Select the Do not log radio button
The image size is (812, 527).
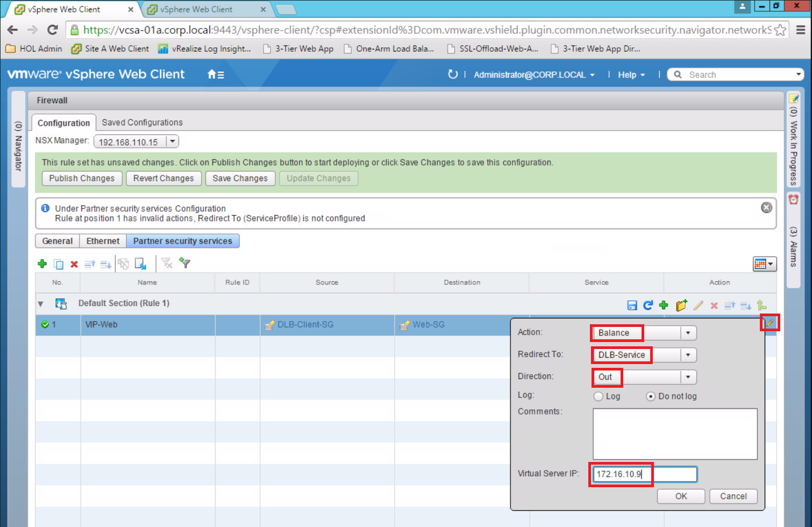[651, 396]
